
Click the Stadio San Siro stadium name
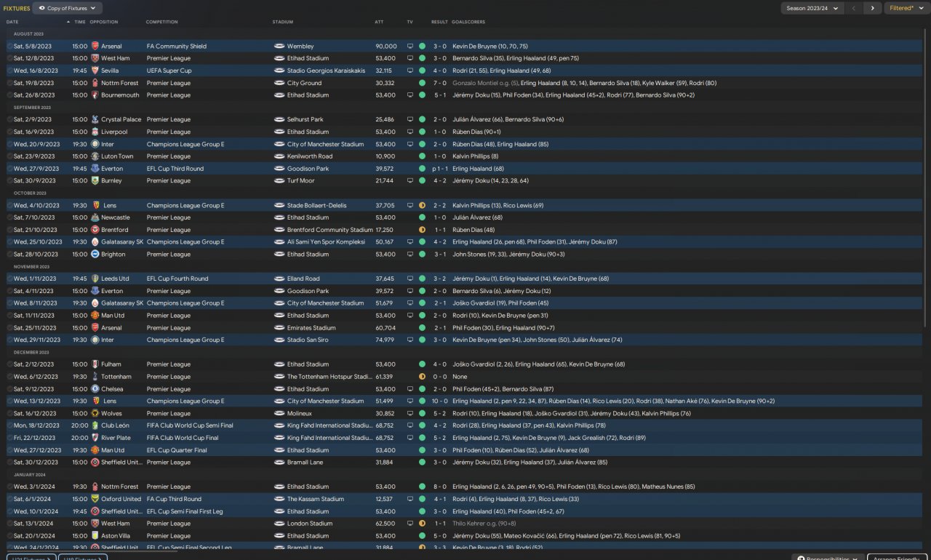click(308, 340)
